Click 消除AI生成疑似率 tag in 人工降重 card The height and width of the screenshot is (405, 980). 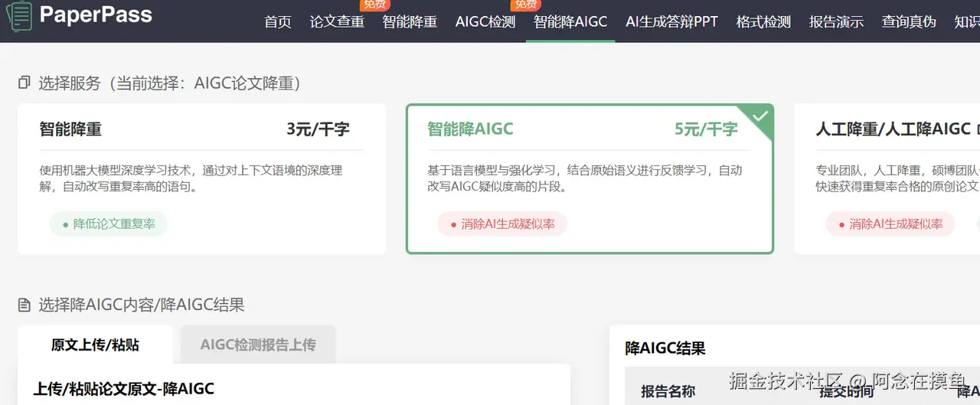890,224
